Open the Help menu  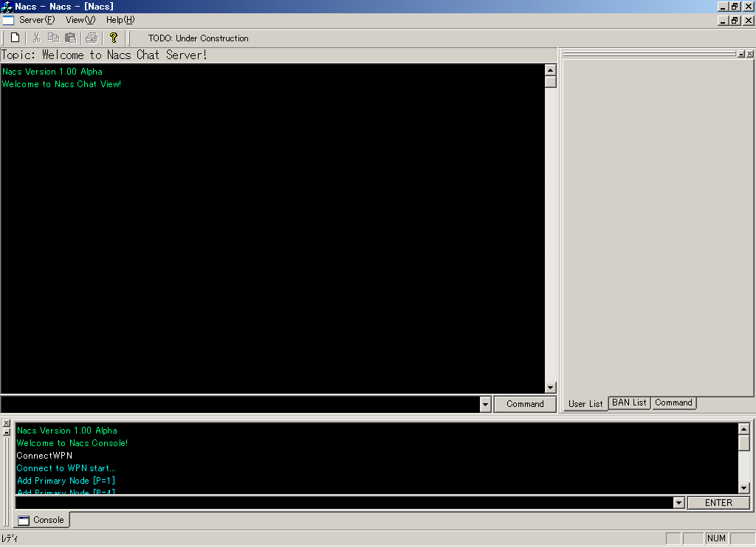point(120,20)
